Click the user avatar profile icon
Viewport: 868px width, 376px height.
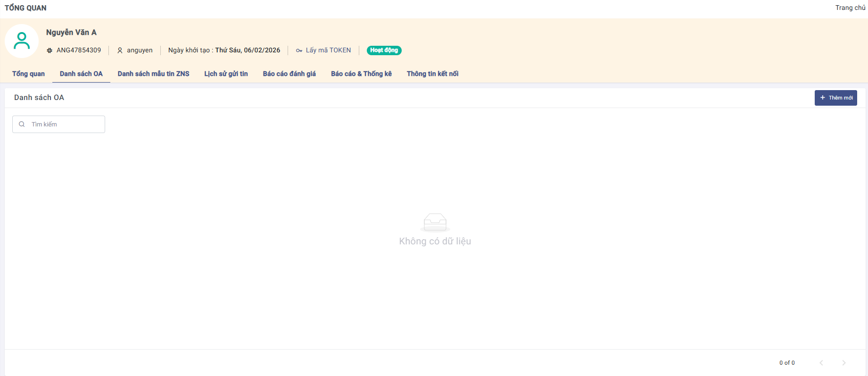22,41
